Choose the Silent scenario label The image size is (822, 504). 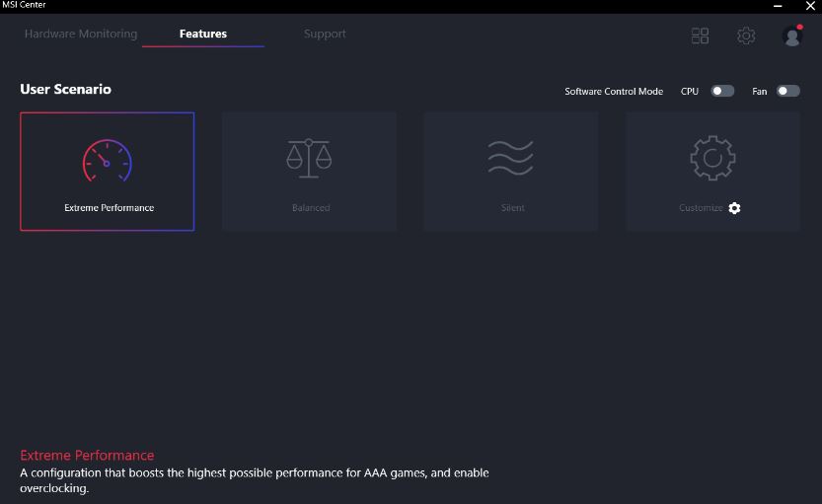(512, 208)
